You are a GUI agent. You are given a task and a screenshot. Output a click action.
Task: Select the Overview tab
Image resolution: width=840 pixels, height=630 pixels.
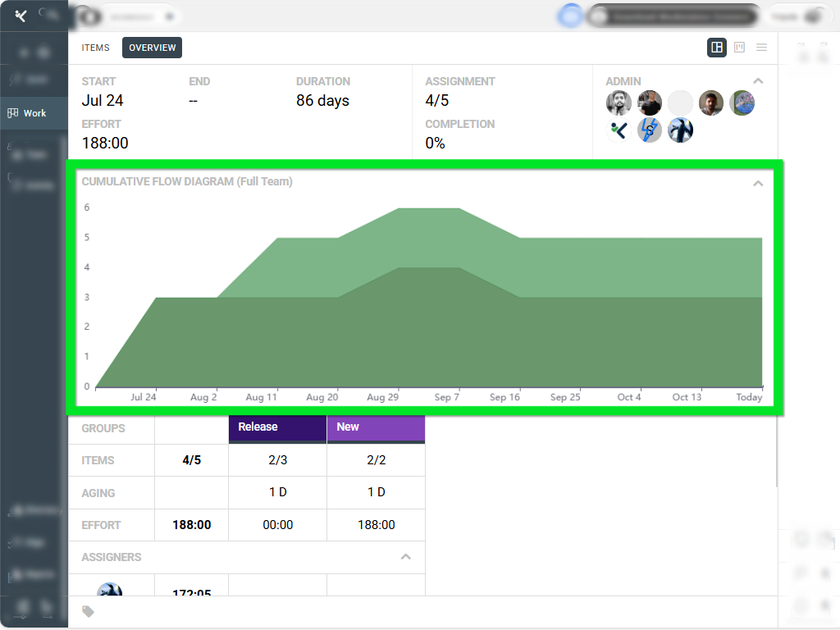pyautogui.click(x=153, y=48)
